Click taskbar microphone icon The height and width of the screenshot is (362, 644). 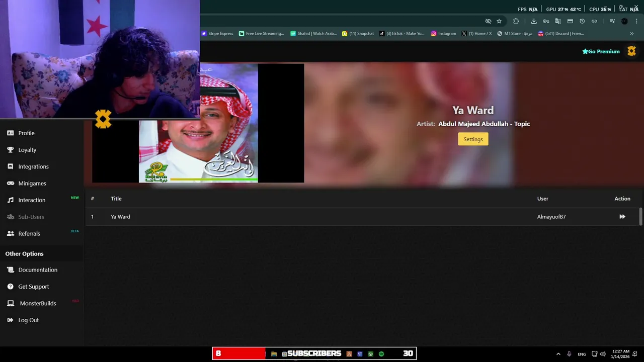tap(569, 354)
